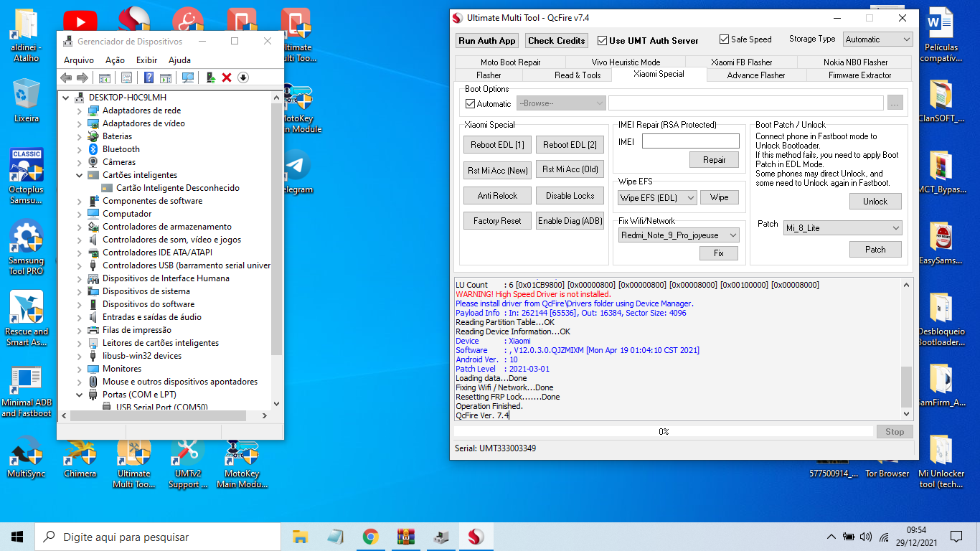Open the Redmi_Note_9_Pro_joyeuse dropdown
The width and height of the screenshot is (980, 551).
point(679,235)
